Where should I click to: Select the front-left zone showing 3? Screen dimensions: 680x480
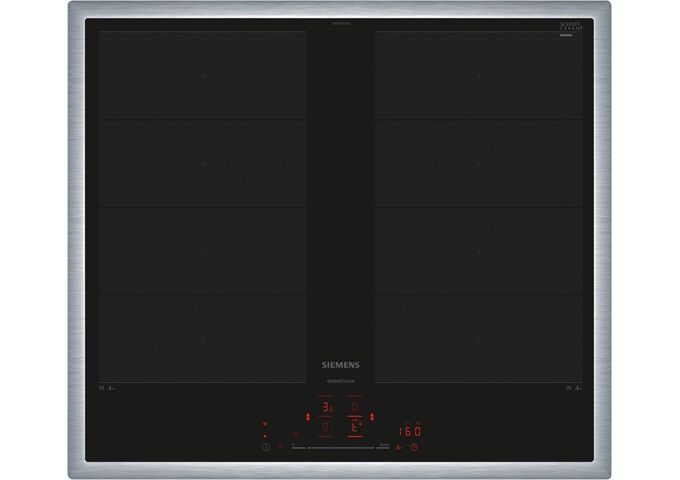[327, 408]
